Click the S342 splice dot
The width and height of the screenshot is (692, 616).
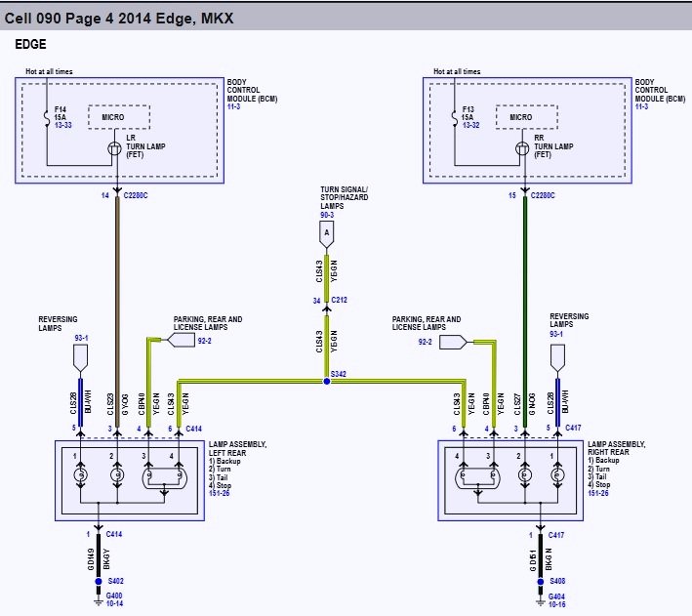coord(327,381)
